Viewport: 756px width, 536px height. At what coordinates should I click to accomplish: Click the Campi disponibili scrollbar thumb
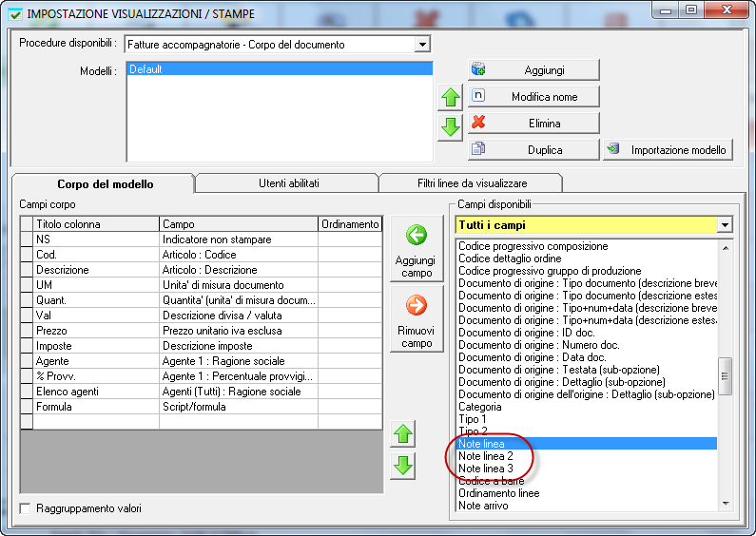(725, 376)
